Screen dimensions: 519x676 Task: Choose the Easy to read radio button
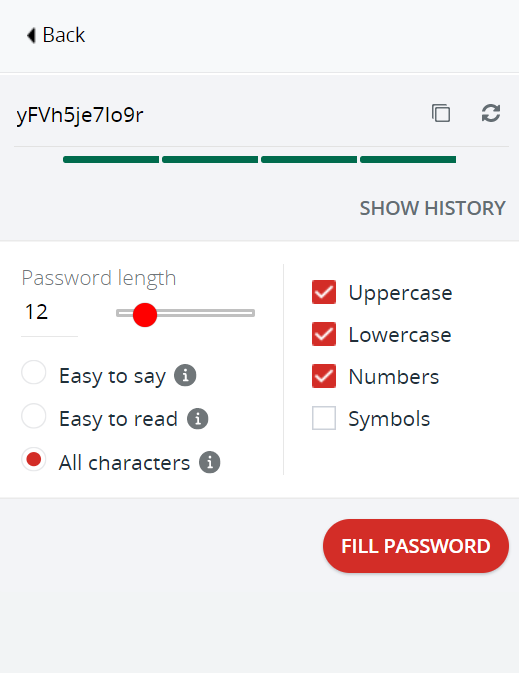click(x=34, y=416)
